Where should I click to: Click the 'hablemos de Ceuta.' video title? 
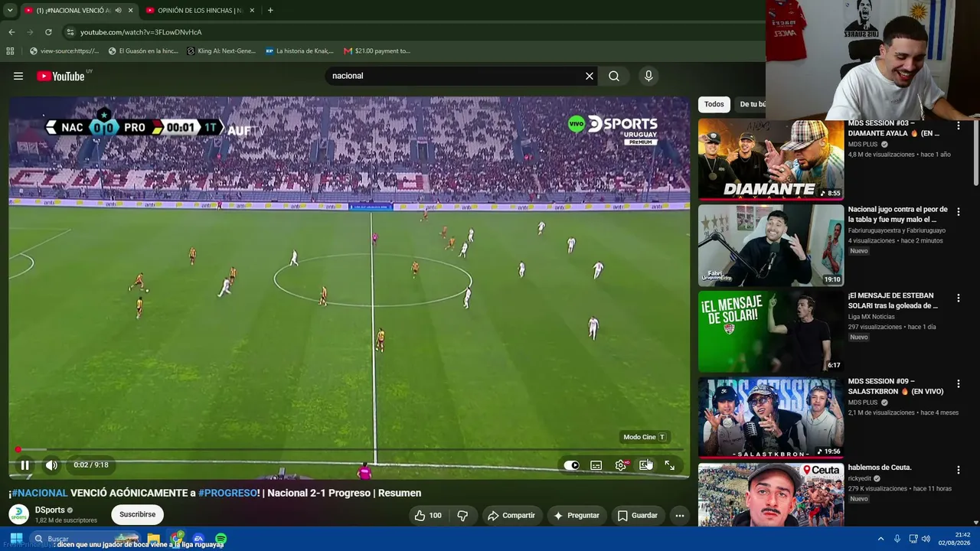pos(880,468)
